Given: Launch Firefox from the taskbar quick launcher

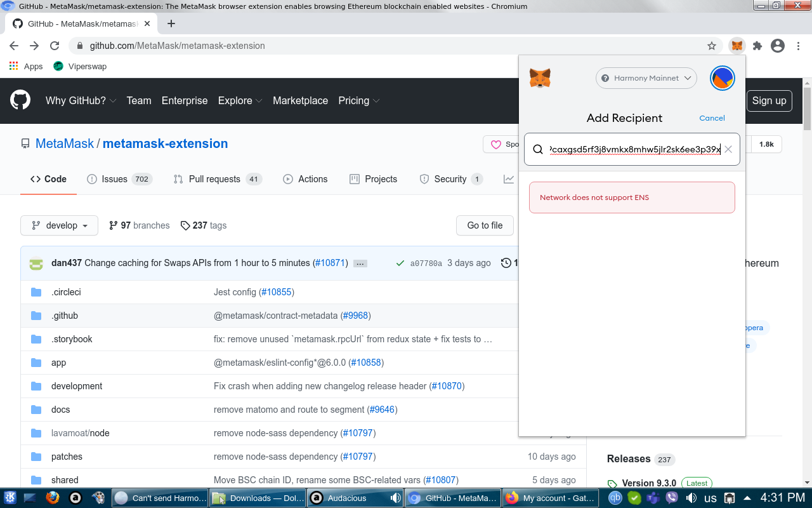Looking at the screenshot, I should 53,498.
